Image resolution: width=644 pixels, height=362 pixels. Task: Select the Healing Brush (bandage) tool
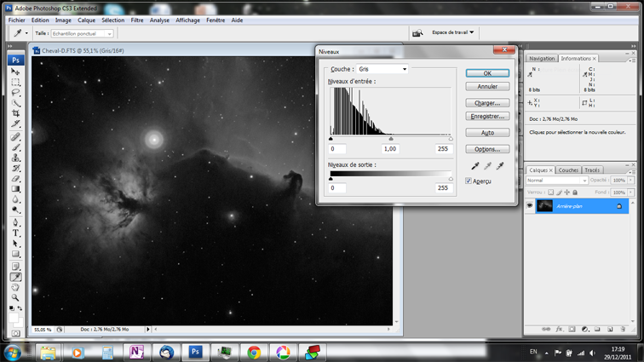click(x=15, y=137)
